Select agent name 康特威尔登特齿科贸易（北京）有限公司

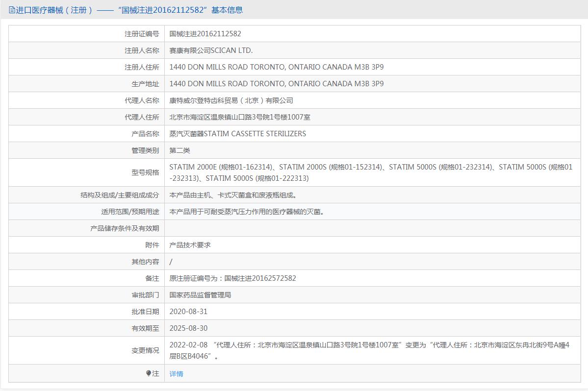click(x=231, y=100)
